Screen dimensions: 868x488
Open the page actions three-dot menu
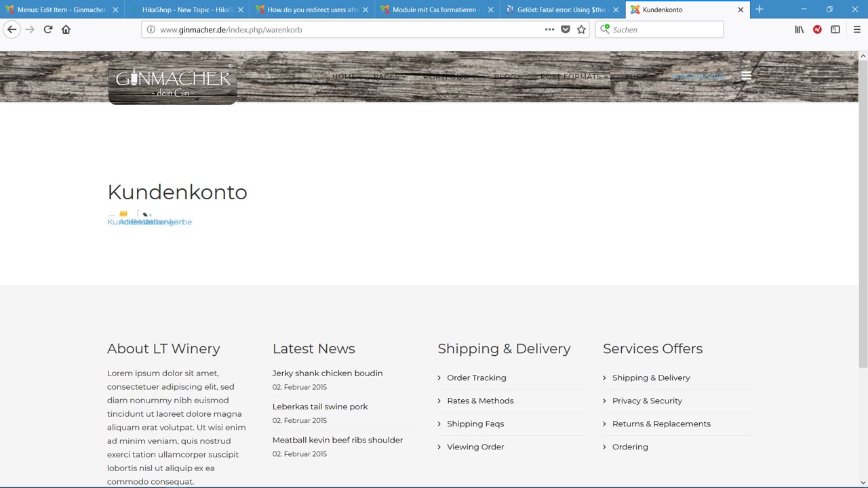(549, 30)
